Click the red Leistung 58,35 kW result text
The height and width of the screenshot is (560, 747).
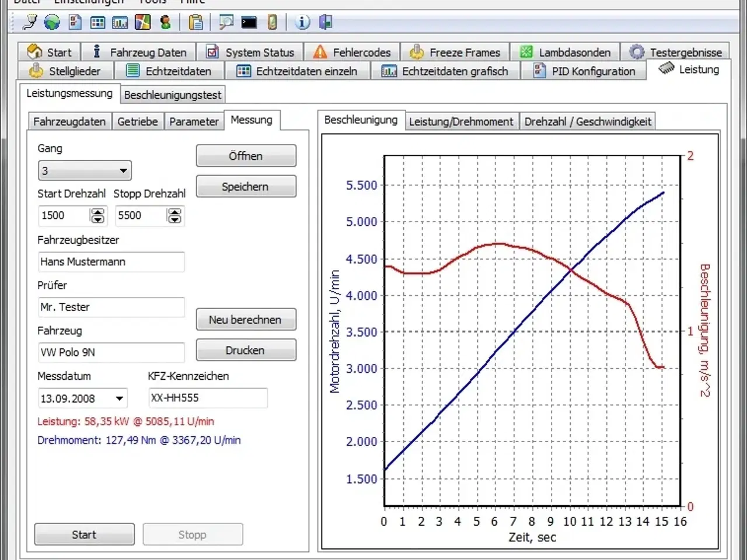tap(125, 421)
